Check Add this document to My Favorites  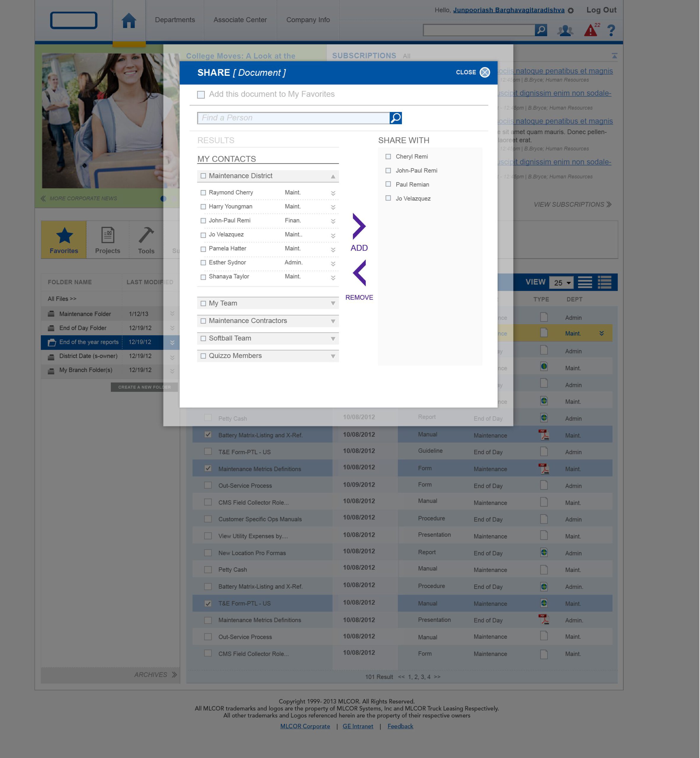201,95
